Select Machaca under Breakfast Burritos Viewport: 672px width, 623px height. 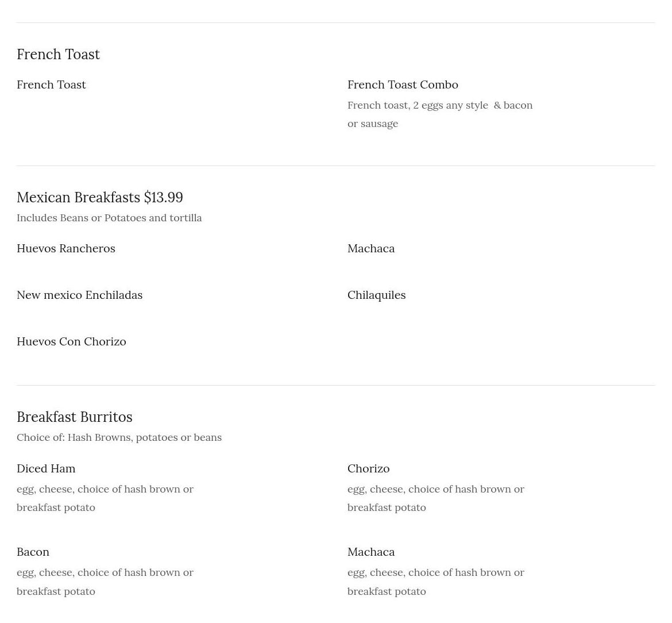pyautogui.click(x=371, y=552)
